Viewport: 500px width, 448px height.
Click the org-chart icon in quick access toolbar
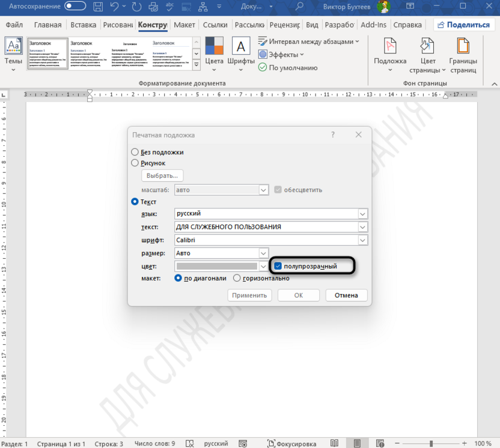203,7
